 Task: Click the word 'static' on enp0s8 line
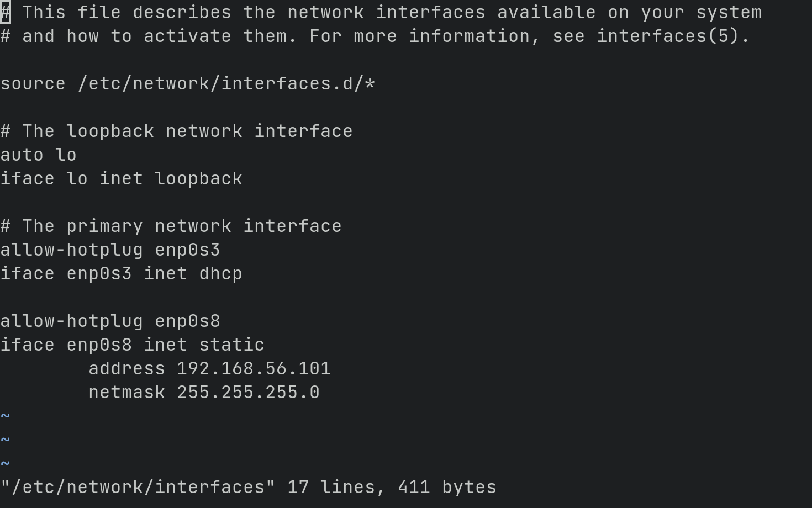pos(232,345)
